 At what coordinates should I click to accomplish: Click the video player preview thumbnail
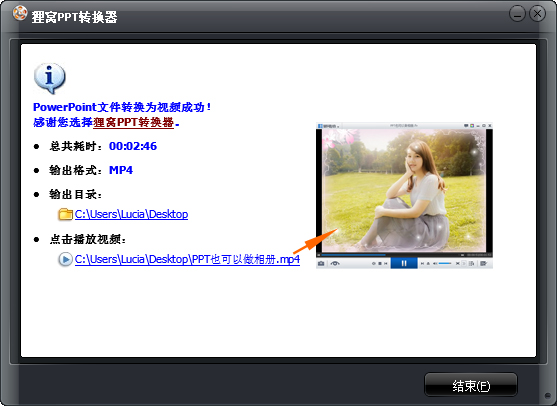[404, 196]
